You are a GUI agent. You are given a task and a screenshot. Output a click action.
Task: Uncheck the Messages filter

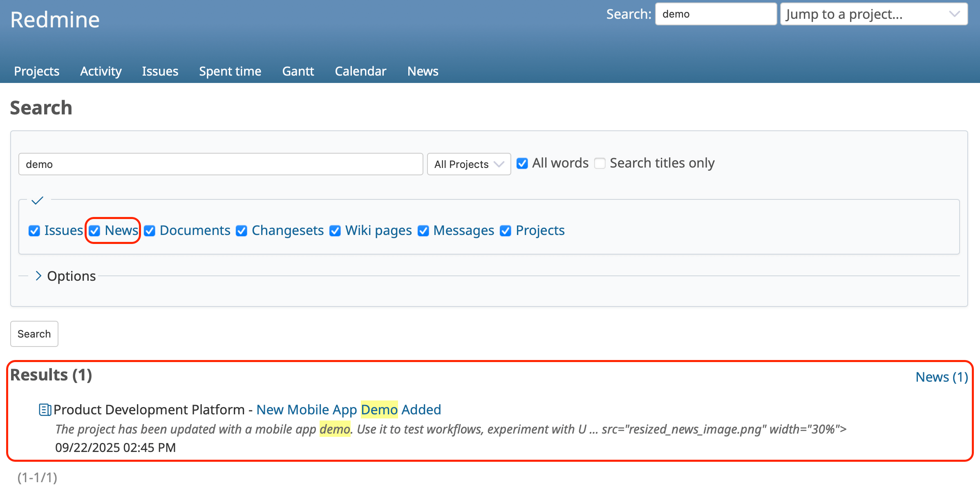pos(423,230)
